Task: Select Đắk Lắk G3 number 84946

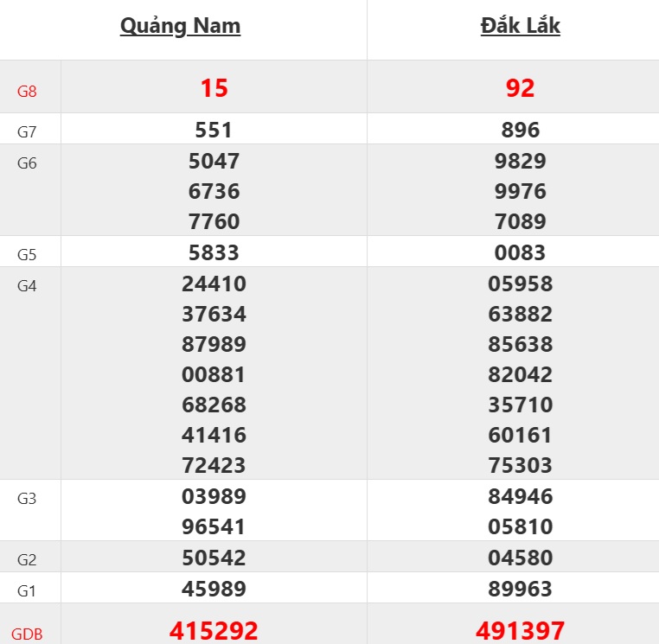Action: coord(520,496)
